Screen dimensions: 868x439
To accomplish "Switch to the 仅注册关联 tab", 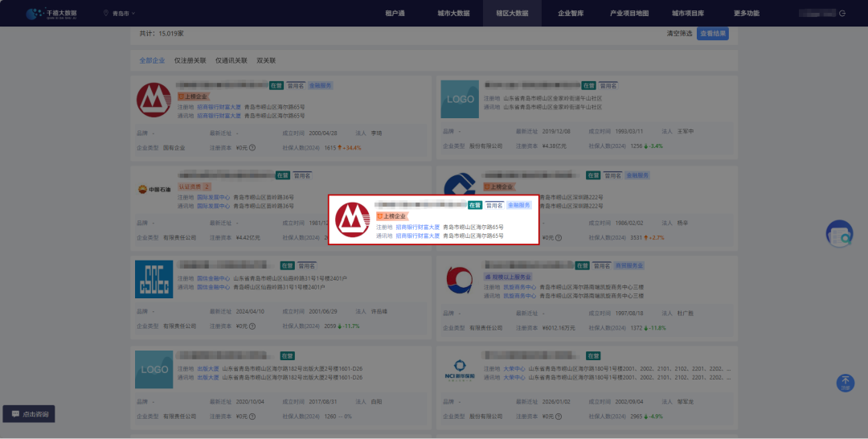I will 190,60.
